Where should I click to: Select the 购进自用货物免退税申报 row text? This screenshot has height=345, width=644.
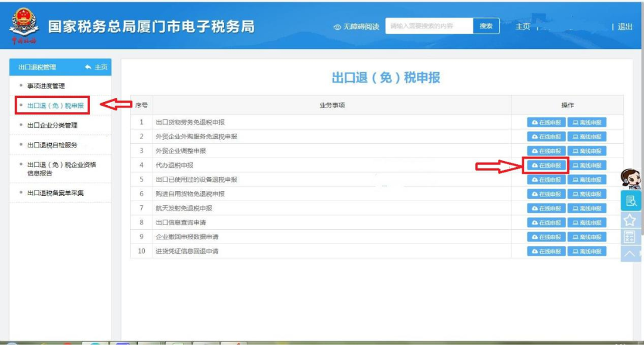[x=190, y=193]
